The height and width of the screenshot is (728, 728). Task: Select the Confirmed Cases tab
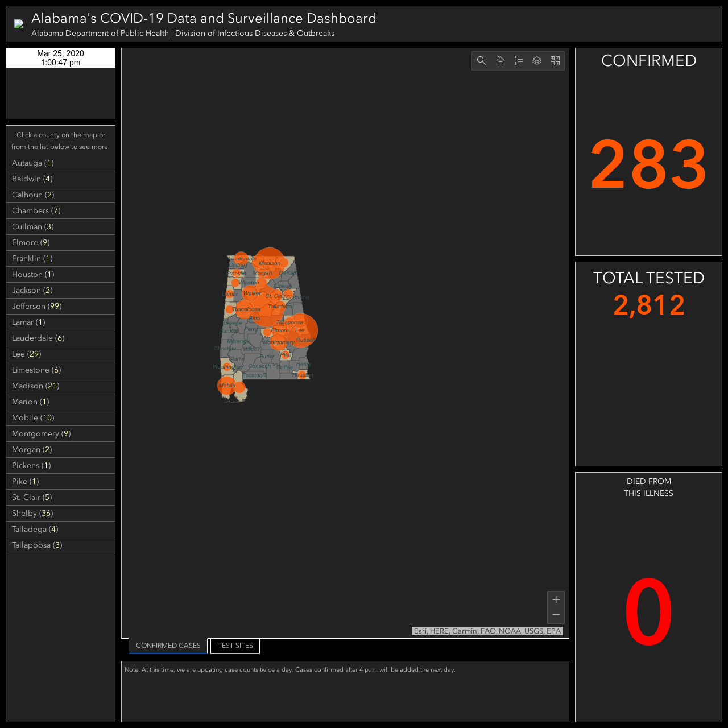point(168,646)
